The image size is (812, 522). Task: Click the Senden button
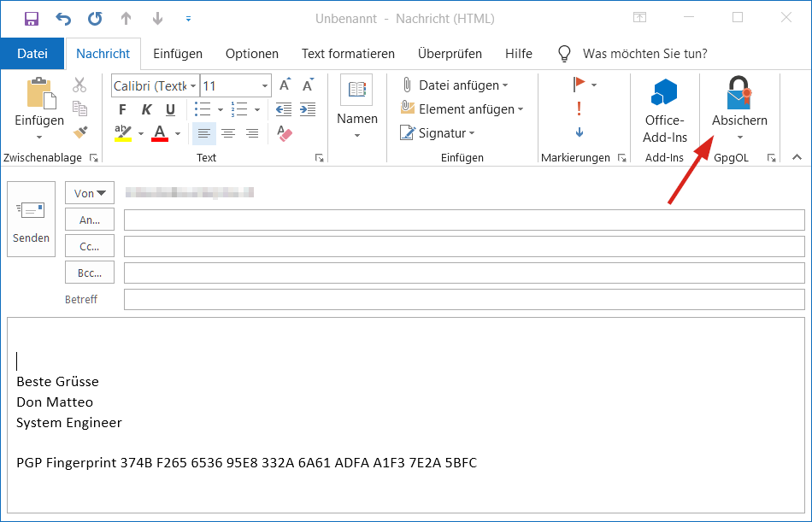[31, 218]
